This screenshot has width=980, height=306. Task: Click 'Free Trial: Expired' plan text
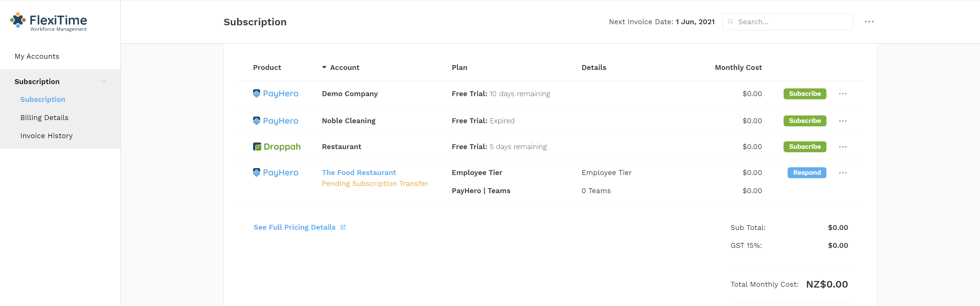[x=483, y=121]
